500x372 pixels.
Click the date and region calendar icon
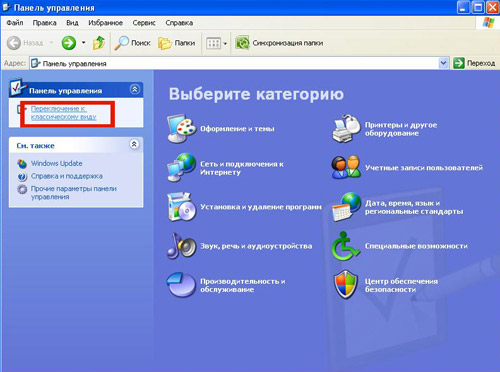pos(346,207)
